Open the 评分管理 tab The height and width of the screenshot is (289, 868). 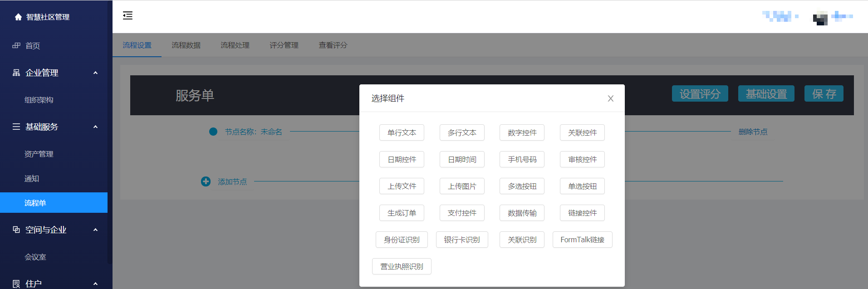284,45
